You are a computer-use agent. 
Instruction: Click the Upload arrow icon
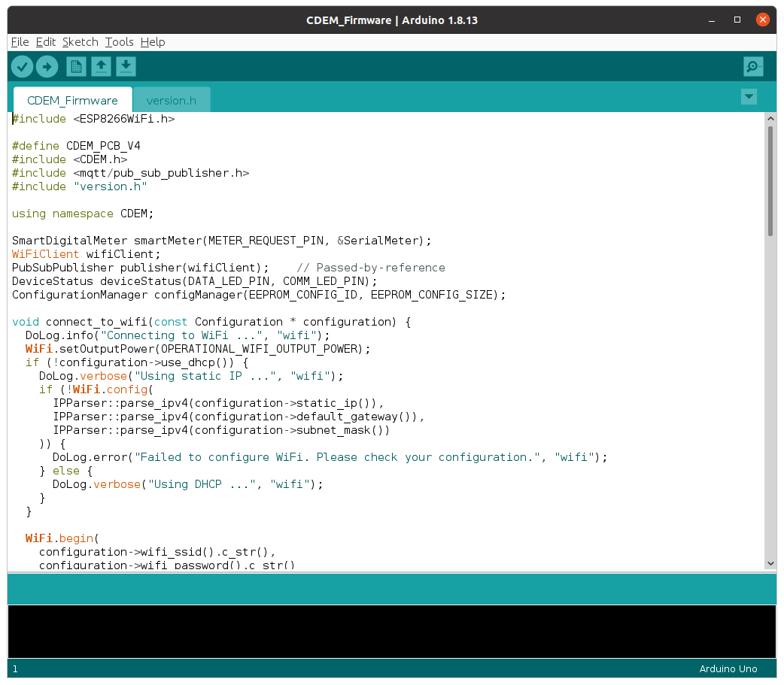[47, 67]
